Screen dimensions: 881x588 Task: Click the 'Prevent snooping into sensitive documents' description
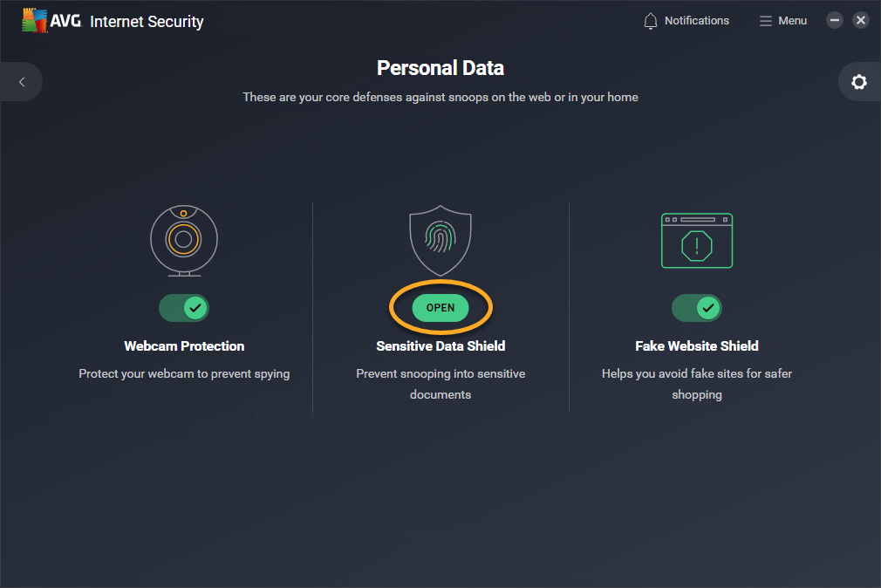(440, 384)
